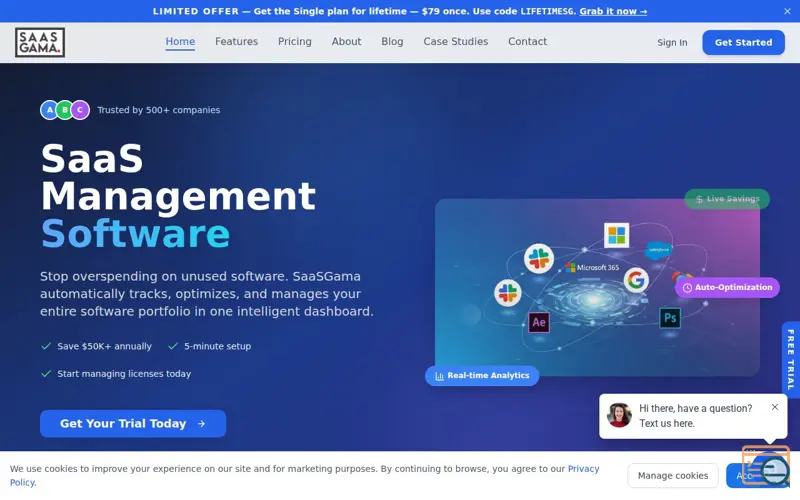Click the upper Slack icon
The width and height of the screenshot is (800, 500).
click(539, 258)
